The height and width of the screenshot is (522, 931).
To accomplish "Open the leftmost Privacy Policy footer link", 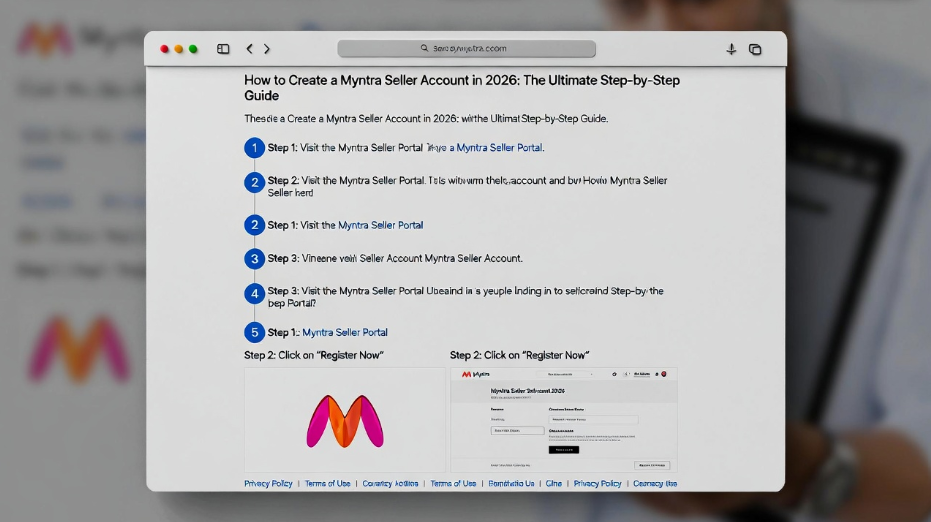I will pyautogui.click(x=268, y=483).
